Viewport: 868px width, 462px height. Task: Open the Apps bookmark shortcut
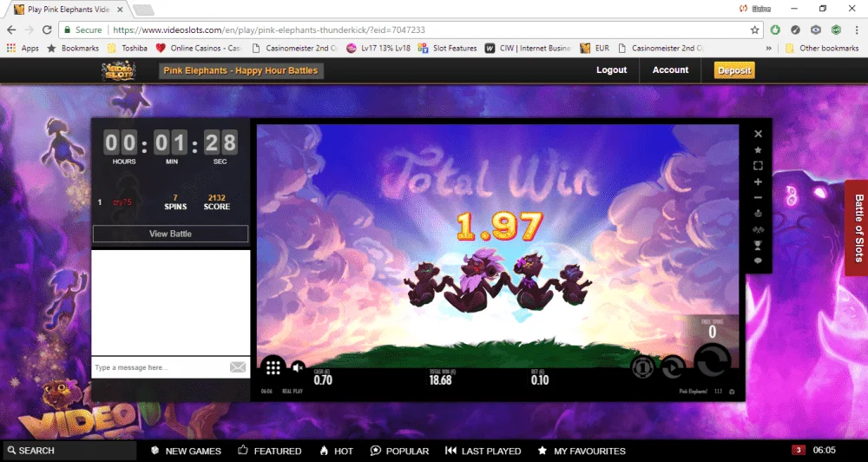(23, 48)
